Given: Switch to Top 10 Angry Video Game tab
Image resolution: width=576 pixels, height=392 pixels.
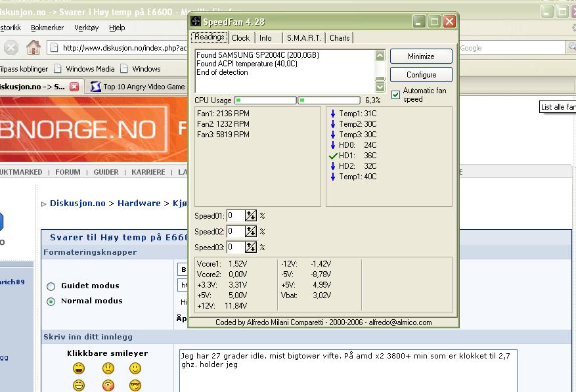Looking at the screenshot, I should click(138, 87).
